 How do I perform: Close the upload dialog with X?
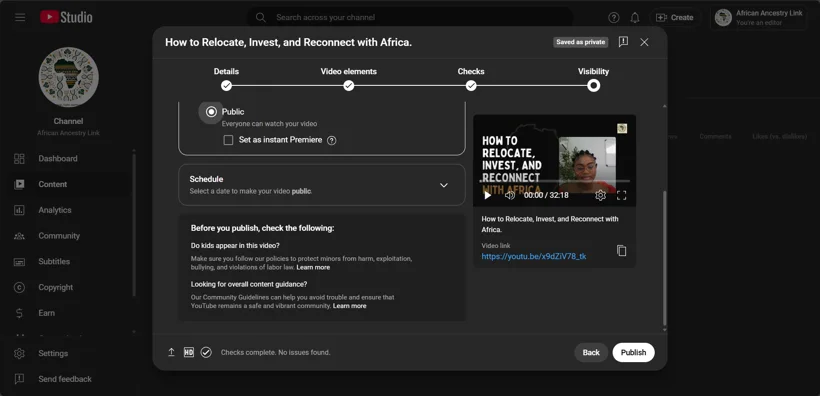pos(644,42)
